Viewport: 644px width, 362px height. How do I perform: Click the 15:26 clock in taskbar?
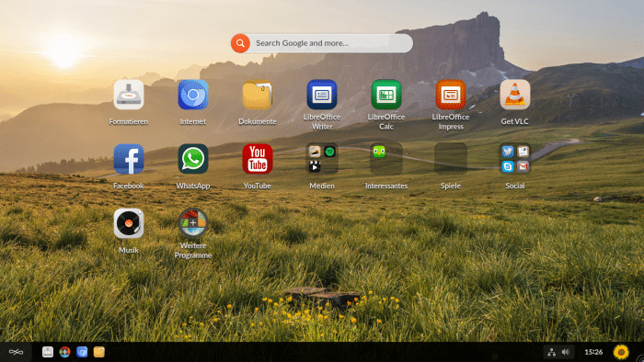coord(593,352)
